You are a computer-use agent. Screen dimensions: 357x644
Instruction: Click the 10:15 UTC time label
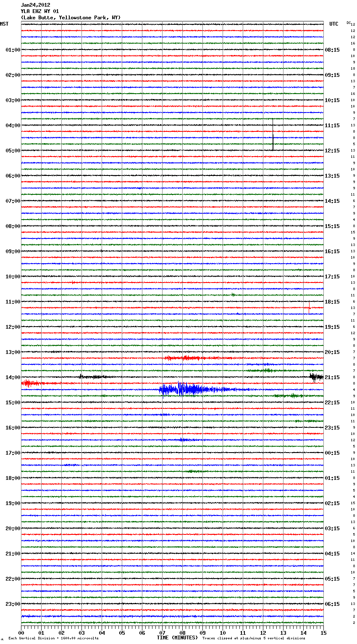point(332,100)
